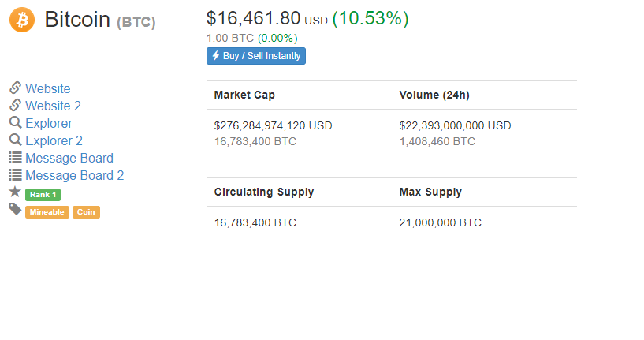Click the chain-link icon beside Website
Screen dimensions: 644x340
(15, 88)
